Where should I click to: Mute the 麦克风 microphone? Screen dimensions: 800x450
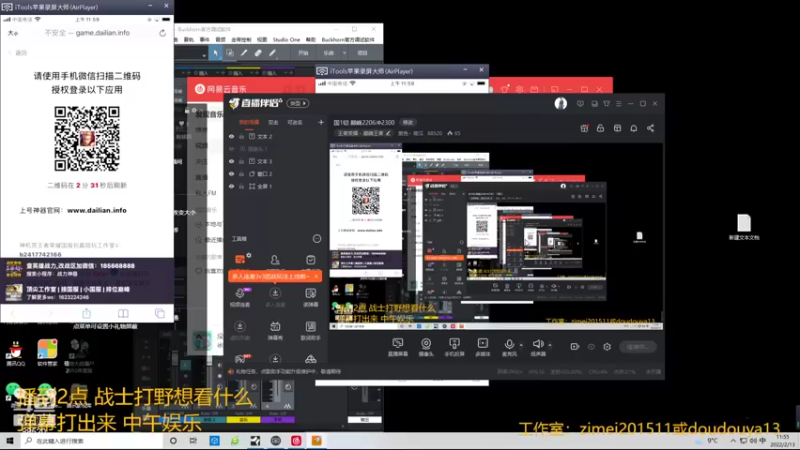pos(509,346)
